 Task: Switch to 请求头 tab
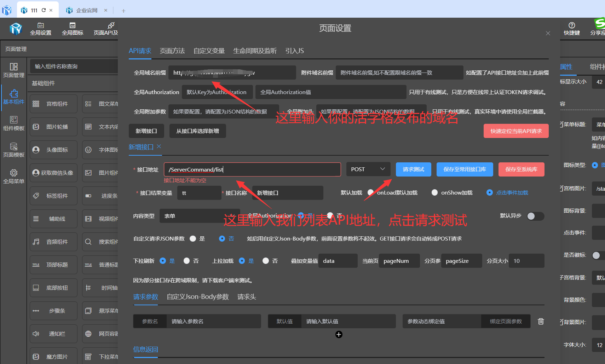coord(247,296)
